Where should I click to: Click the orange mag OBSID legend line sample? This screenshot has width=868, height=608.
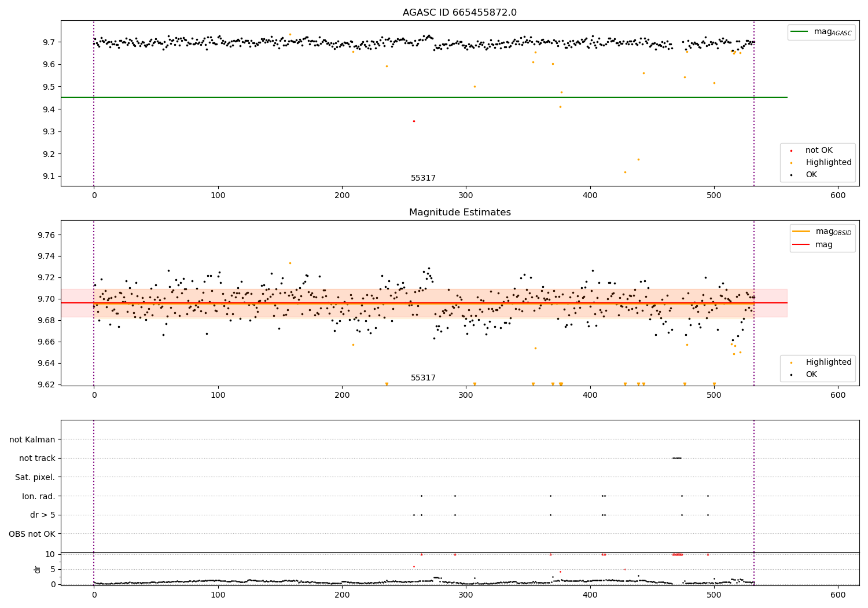tap(801, 232)
